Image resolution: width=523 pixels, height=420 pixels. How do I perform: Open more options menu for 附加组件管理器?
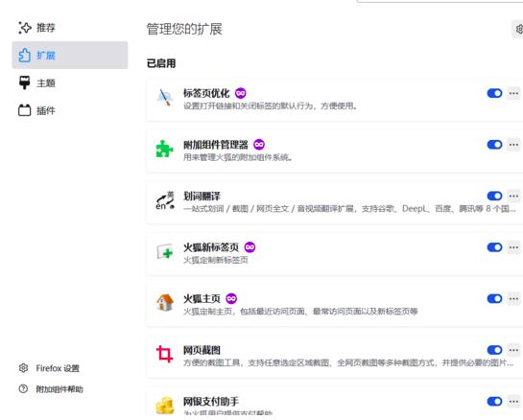coord(513,145)
